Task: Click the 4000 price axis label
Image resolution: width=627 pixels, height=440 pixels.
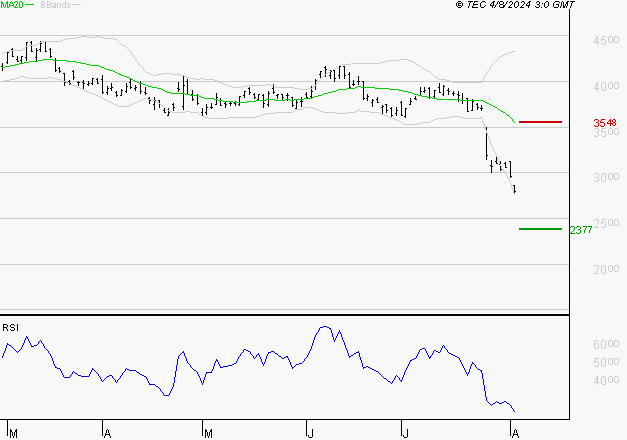Action: click(x=606, y=86)
